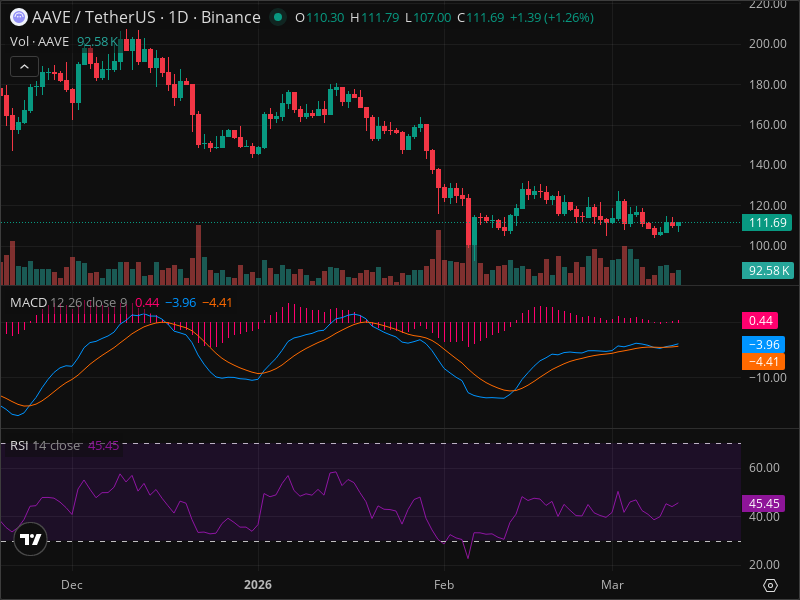Click the 200.00 price scale label
The height and width of the screenshot is (600, 800).
point(767,44)
